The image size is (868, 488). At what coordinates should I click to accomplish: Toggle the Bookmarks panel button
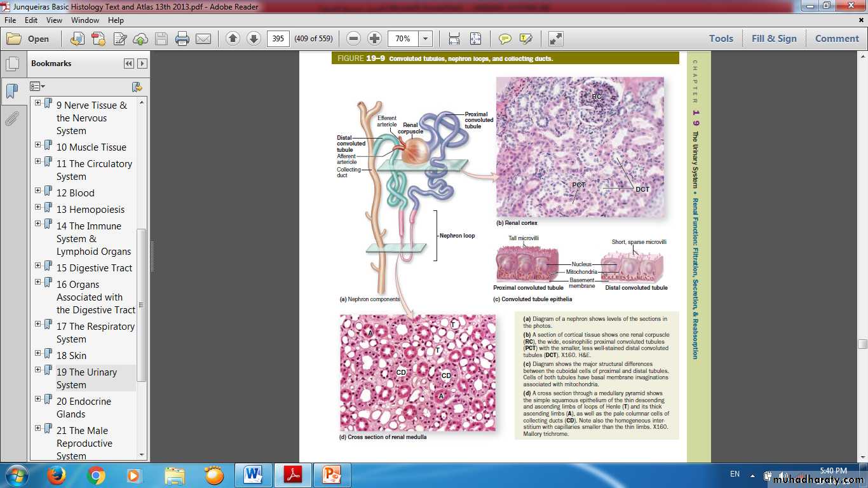pyautogui.click(x=12, y=91)
